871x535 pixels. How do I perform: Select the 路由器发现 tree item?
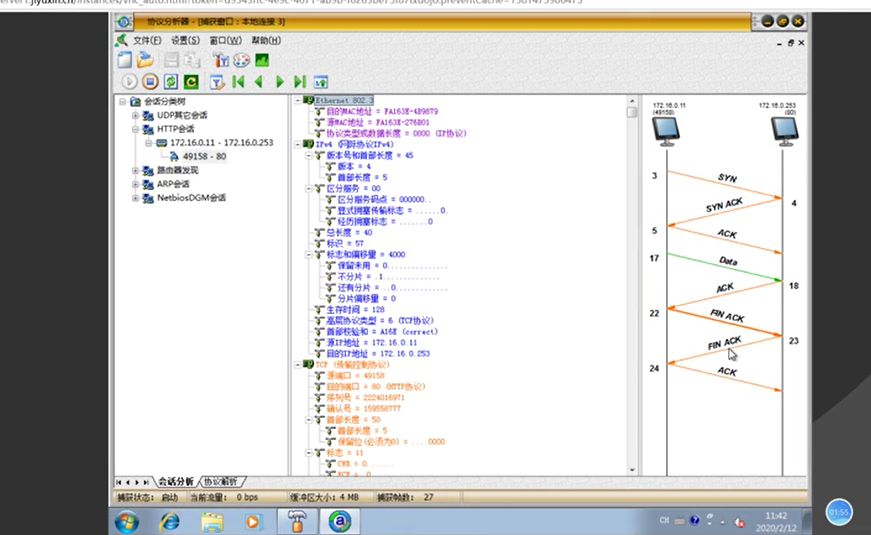pos(177,170)
